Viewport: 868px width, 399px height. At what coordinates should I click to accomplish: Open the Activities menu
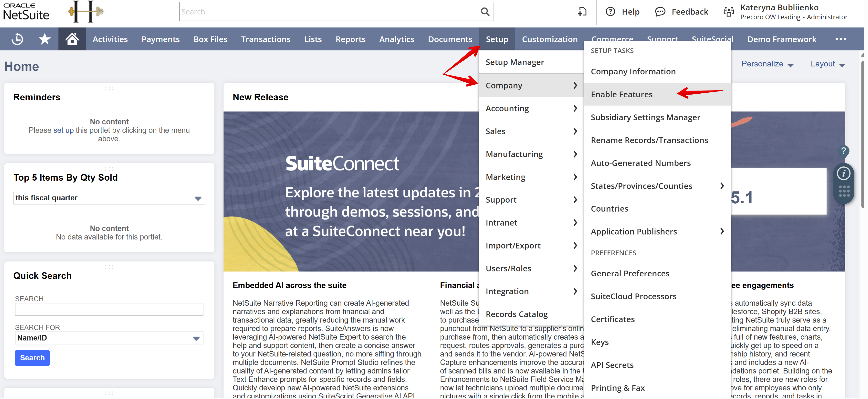point(110,39)
